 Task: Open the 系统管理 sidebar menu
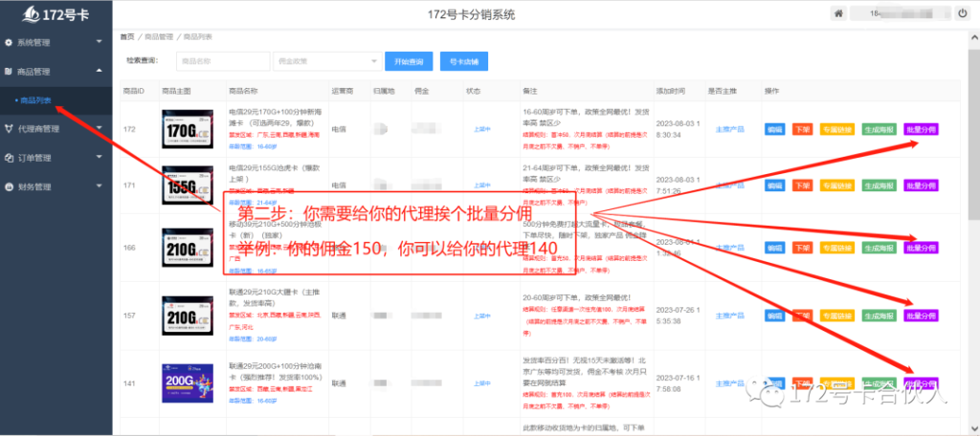(56, 42)
